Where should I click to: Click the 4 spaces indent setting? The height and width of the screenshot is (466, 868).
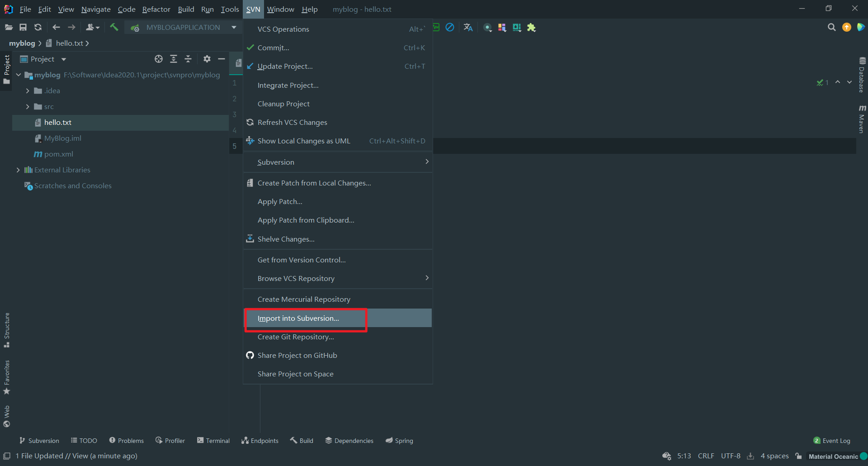tap(774, 456)
